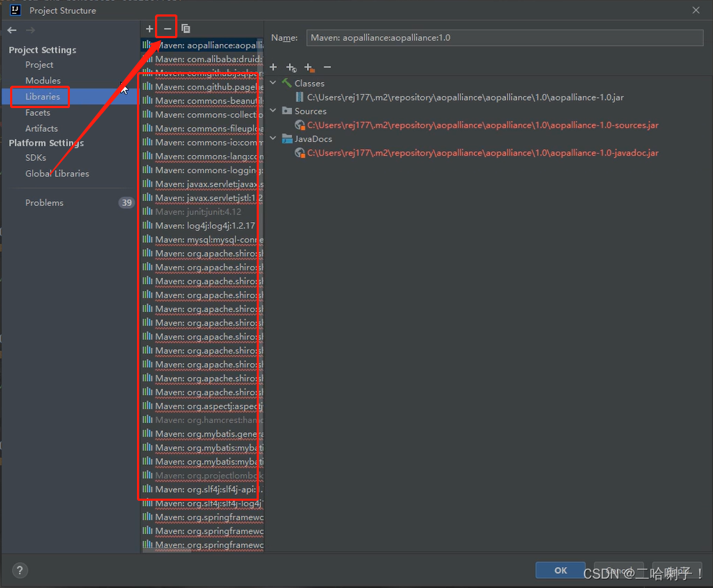Image resolution: width=713 pixels, height=588 pixels.
Task: Add exclude root icon
Action: 310,68
